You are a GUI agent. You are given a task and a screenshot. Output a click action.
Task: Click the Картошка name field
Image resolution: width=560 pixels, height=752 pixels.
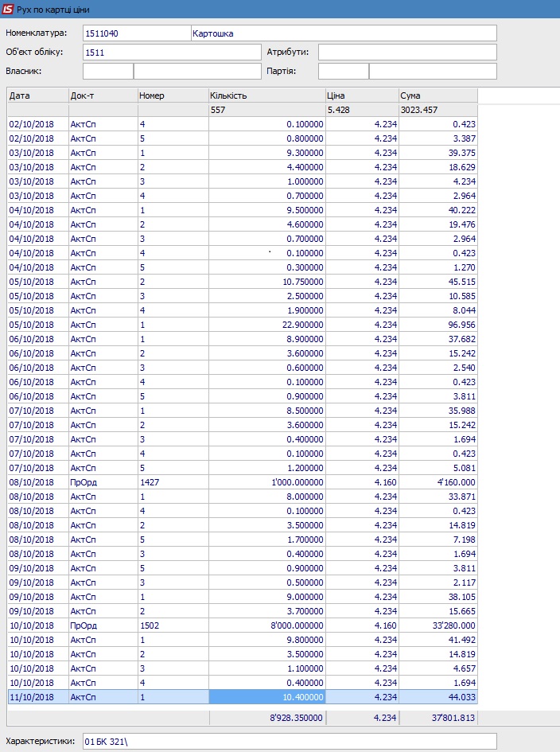344,33
